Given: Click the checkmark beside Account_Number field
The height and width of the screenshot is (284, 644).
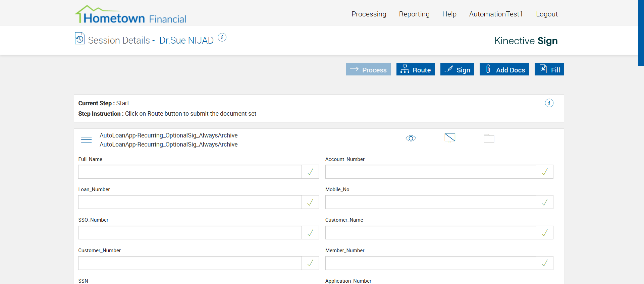Looking at the screenshot, I should [x=545, y=172].
